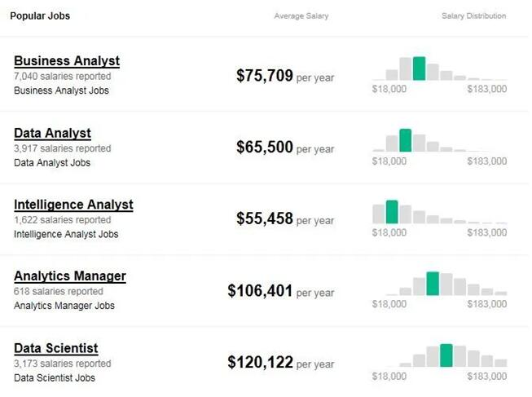
Task: Open the Business Analyst job title link
Action: click(67, 61)
